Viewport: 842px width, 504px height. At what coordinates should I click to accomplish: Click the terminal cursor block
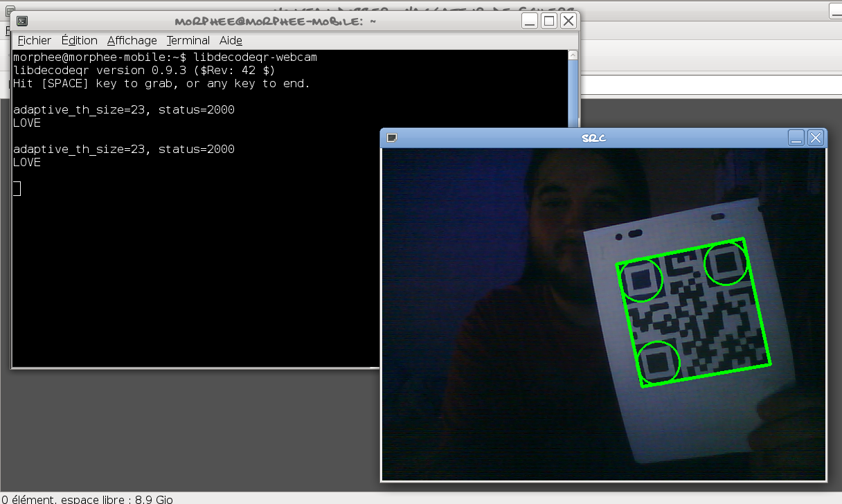click(17, 188)
